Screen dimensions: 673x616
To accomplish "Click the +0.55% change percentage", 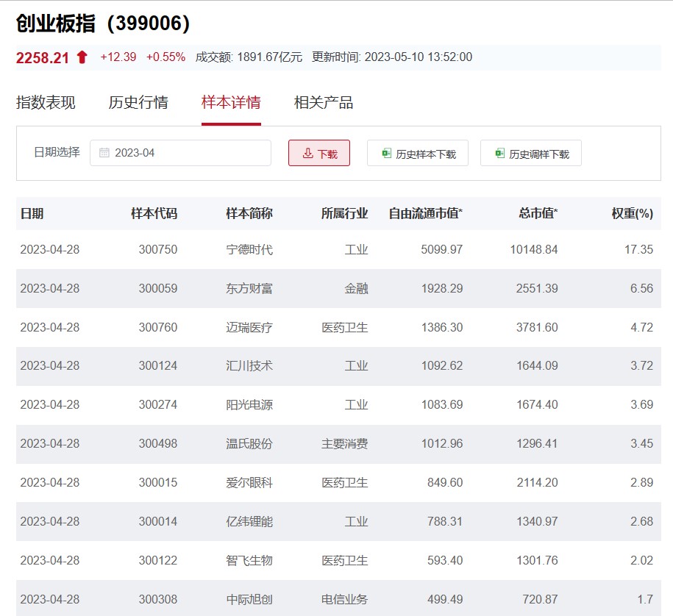I will tap(165, 57).
